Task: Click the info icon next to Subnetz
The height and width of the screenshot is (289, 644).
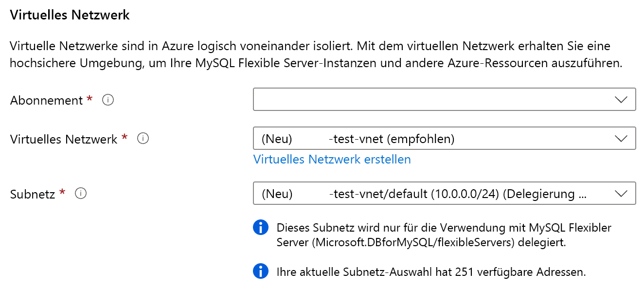Action: pyautogui.click(x=81, y=193)
